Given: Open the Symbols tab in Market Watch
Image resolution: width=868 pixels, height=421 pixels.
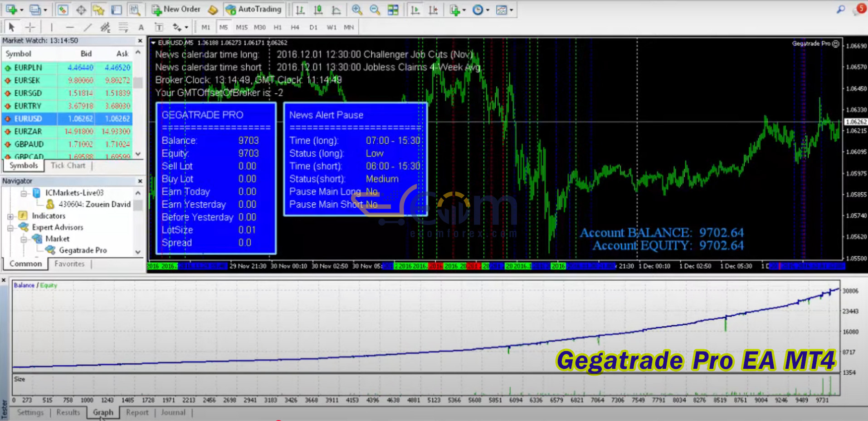Looking at the screenshot, I should 24,166.
